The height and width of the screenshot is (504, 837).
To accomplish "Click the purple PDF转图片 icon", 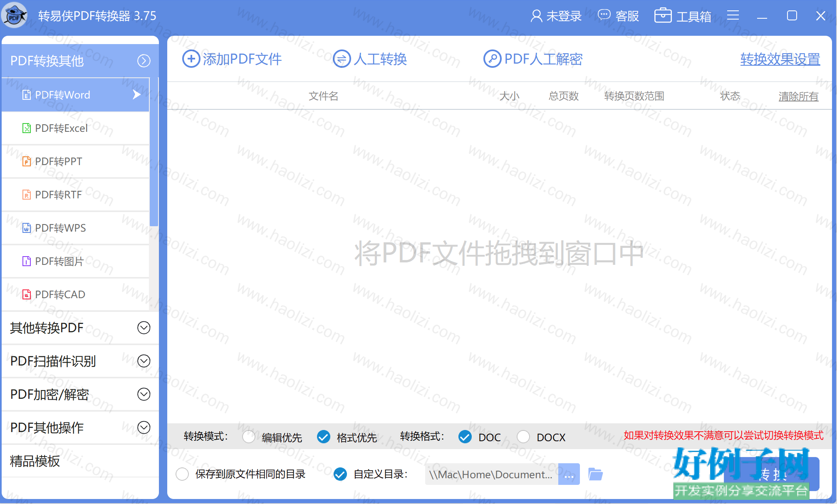I will click(26, 261).
